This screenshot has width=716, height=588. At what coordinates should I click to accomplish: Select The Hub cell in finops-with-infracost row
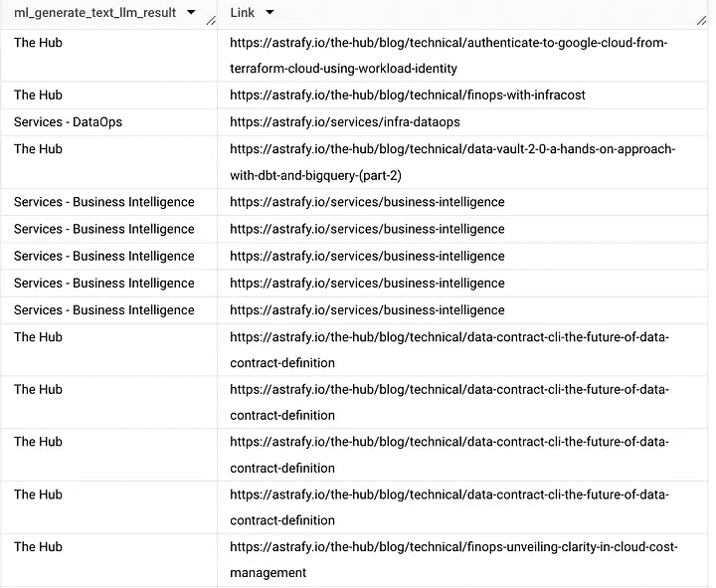click(109, 96)
